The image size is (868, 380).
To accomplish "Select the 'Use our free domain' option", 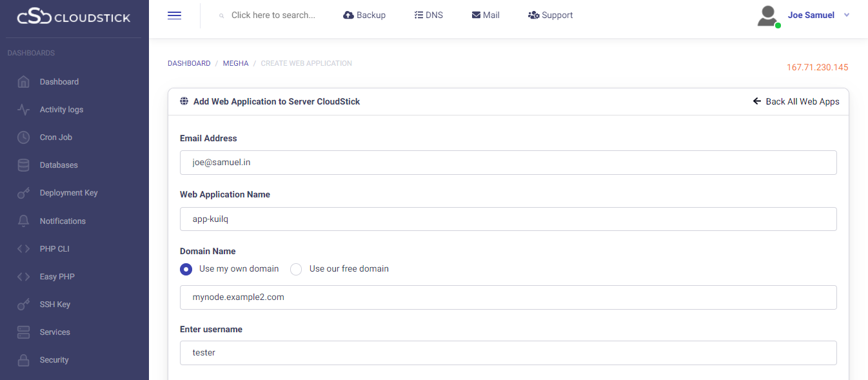I will tap(297, 269).
